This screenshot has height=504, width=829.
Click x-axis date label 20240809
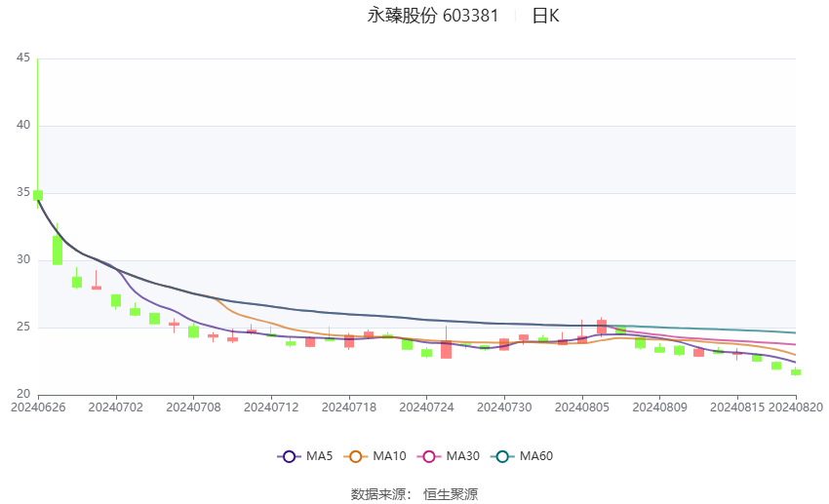(x=660, y=407)
